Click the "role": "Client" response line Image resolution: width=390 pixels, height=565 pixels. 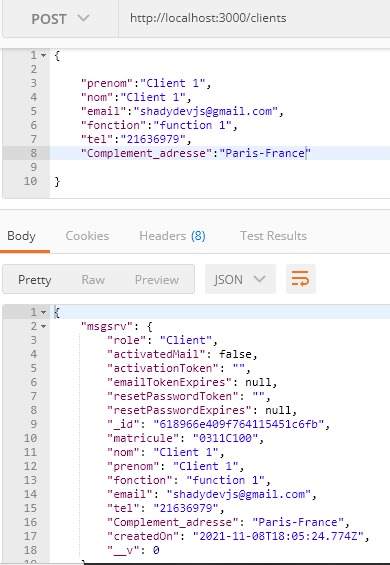pyautogui.click(x=162, y=341)
